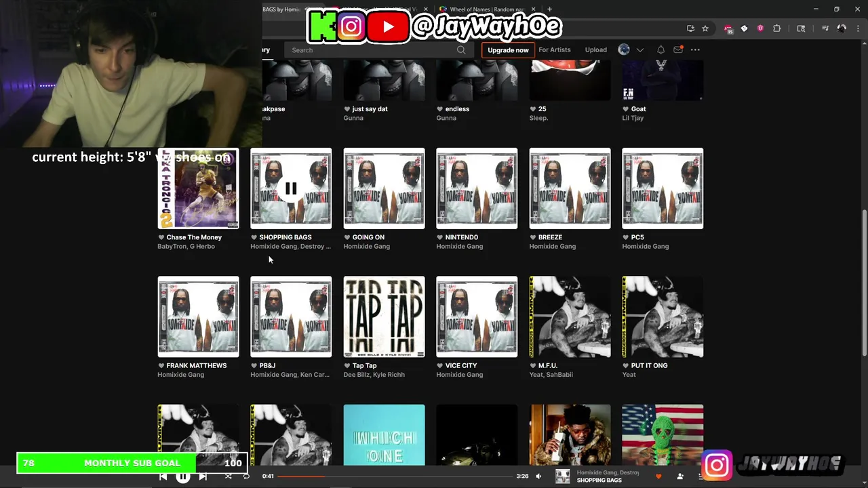Open the Chase The Money cover art

point(198,188)
